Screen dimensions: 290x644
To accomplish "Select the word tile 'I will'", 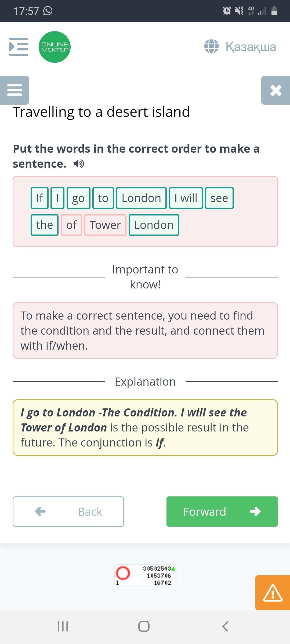I will (186, 198).
